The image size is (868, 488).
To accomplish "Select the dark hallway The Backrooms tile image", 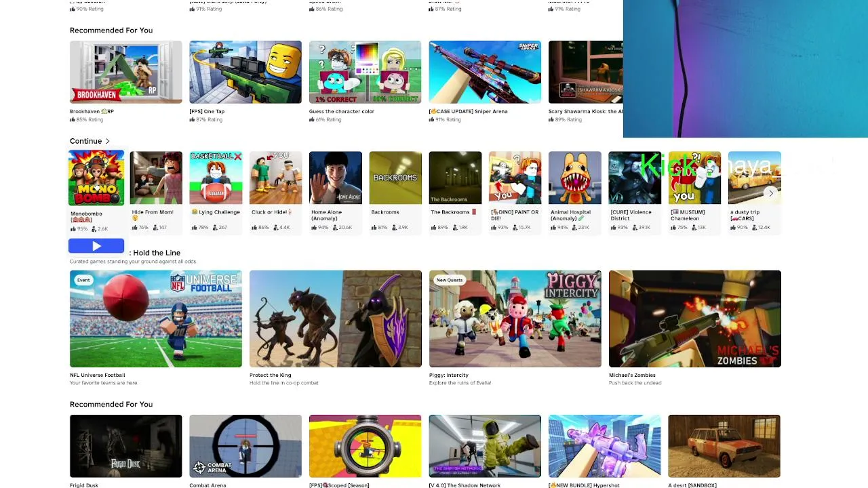I will [x=455, y=178].
